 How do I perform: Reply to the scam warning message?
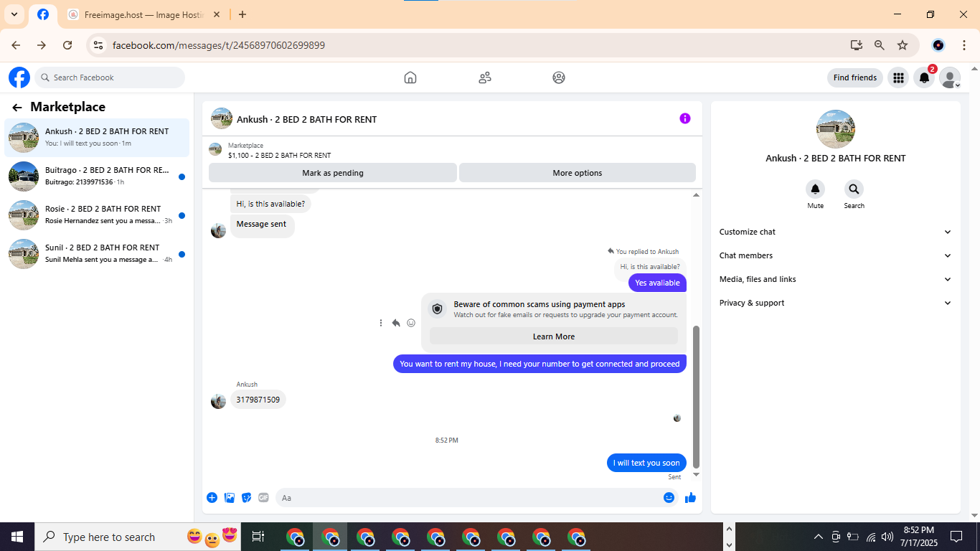tap(396, 323)
